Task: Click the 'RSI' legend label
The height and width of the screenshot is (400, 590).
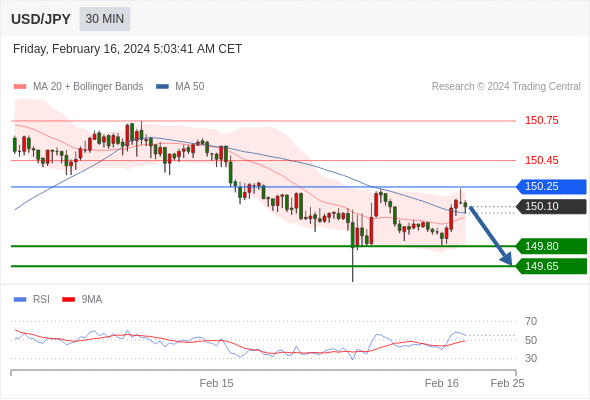Action: [41, 300]
